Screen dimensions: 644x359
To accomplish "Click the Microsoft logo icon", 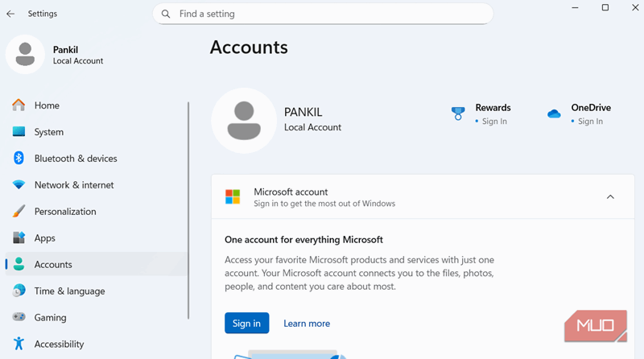I will tap(233, 197).
